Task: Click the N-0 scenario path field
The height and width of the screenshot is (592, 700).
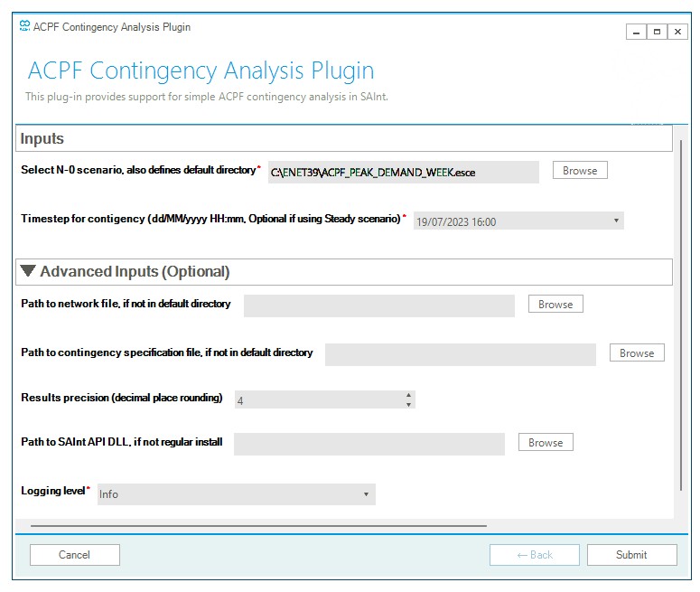Action: [x=403, y=172]
